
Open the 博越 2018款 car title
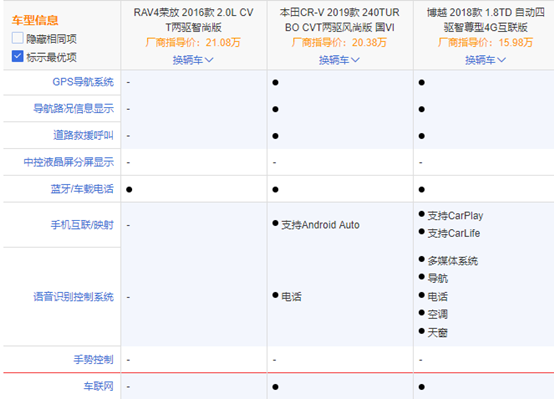click(x=486, y=20)
